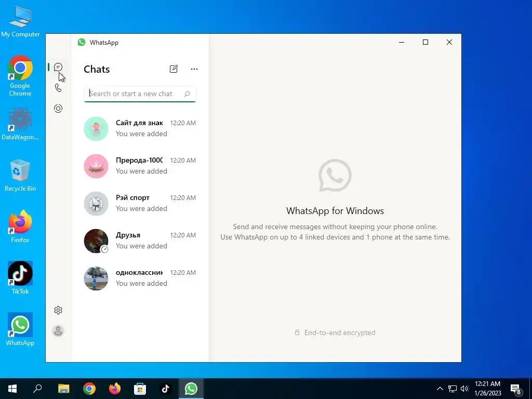Viewport: 532px width, 399px height.
Task: Click the Сайт для знак chat avatar
Action: (96, 129)
